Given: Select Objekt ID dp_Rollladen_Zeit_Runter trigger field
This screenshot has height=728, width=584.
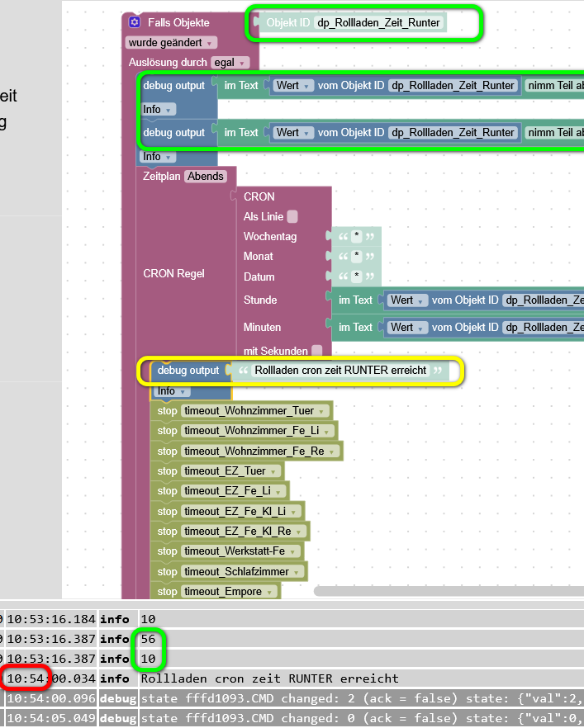Looking at the screenshot, I should point(378,23).
